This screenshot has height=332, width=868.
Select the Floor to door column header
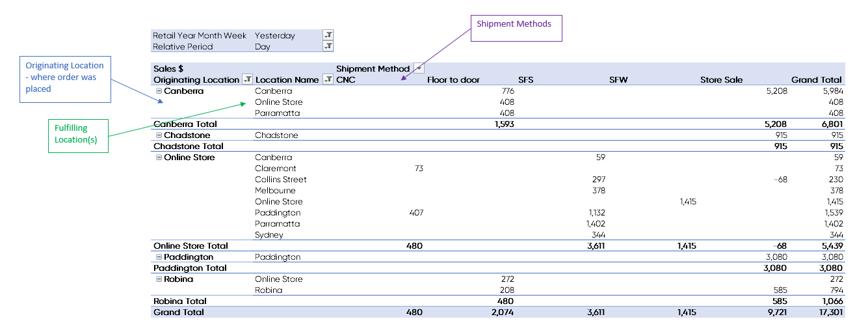coord(453,80)
